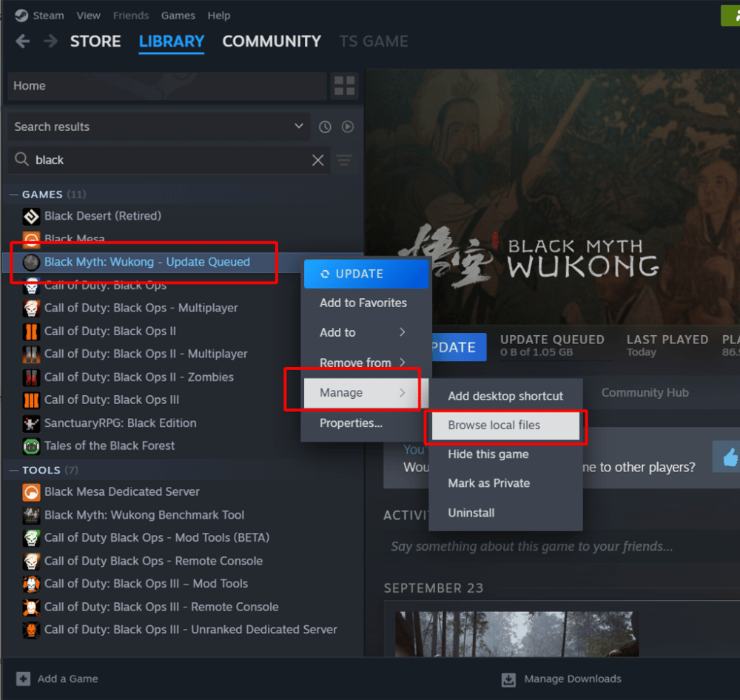Open the LIBRARY tab
740x700 pixels.
pyautogui.click(x=172, y=41)
